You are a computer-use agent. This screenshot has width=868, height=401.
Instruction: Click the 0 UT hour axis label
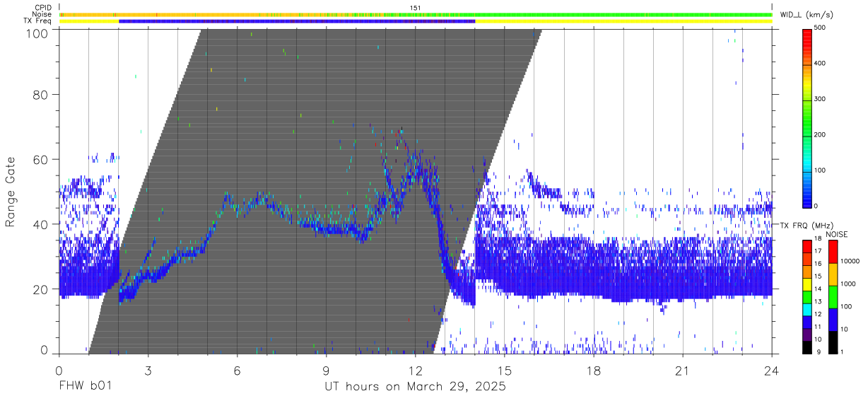[x=59, y=370]
